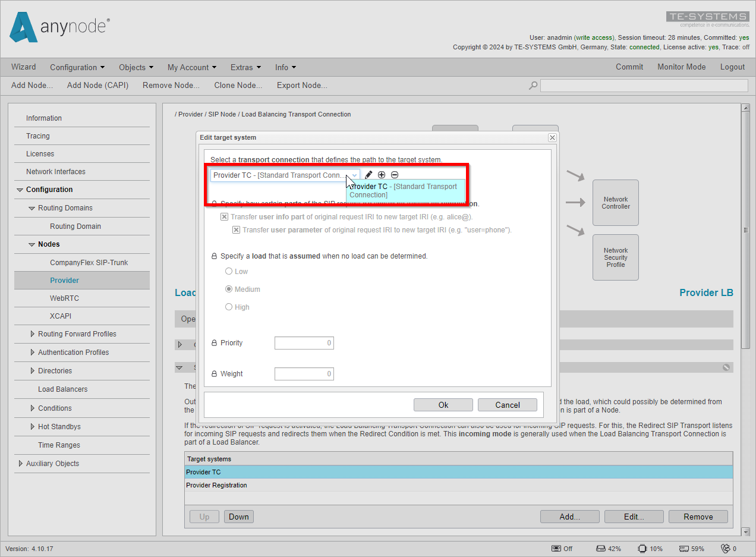
Task: Remove transport connection using minus icon
Action: (x=395, y=174)
